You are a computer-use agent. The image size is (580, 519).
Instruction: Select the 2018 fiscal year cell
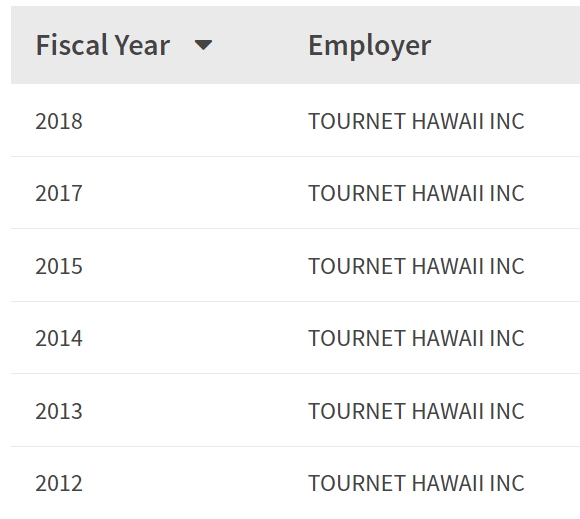pyautogui.click(x=59, y=121)
